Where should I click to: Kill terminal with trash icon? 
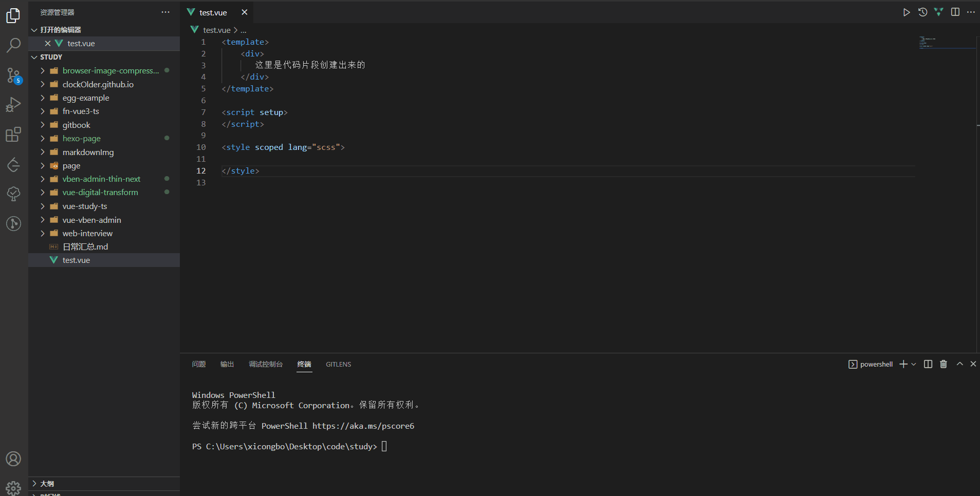(944, 364)
